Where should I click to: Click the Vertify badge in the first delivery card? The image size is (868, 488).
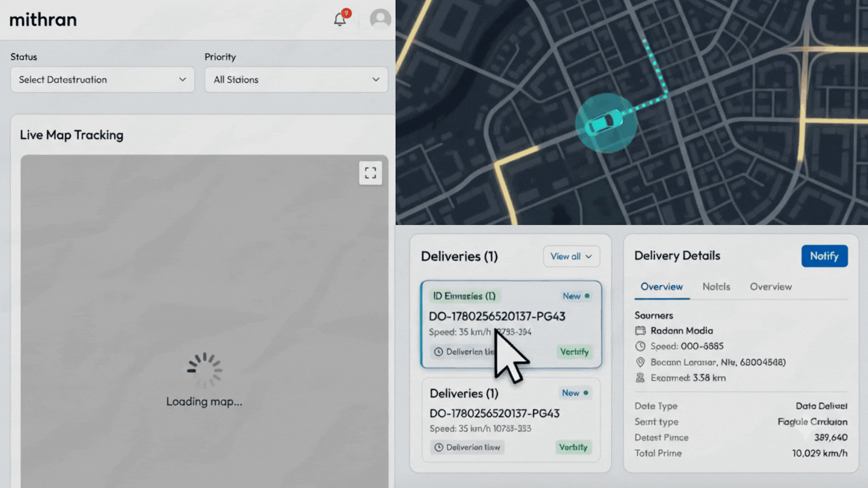(x=574, y=352)
